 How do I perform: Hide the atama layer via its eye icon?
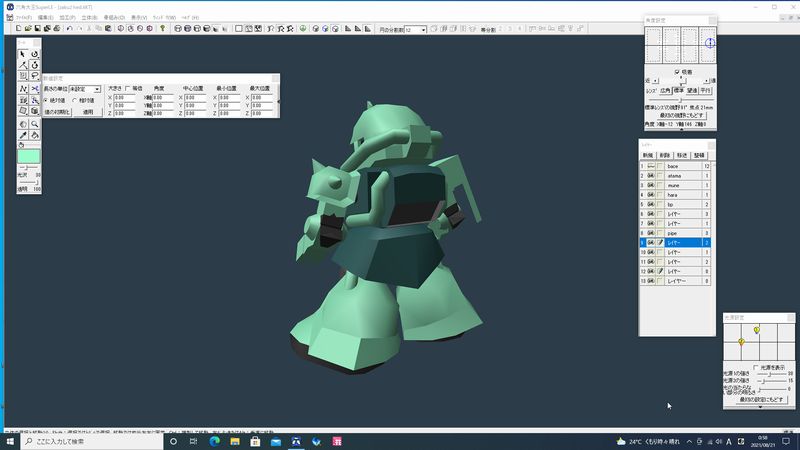(x=651, y=176)
